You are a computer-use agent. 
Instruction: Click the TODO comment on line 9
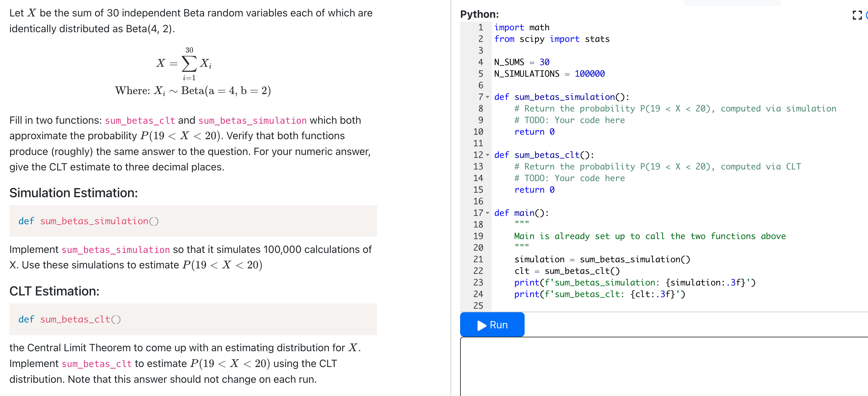(569, 120)
